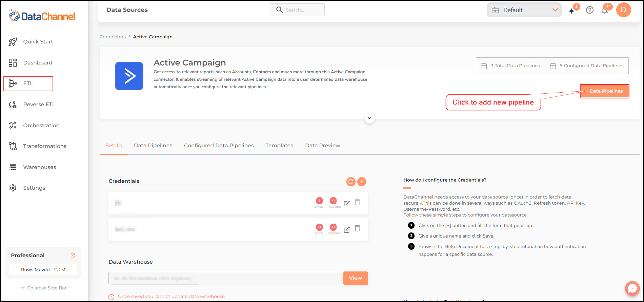Click the 1 syncs badge
644x302 pixels.
(319, 201)
